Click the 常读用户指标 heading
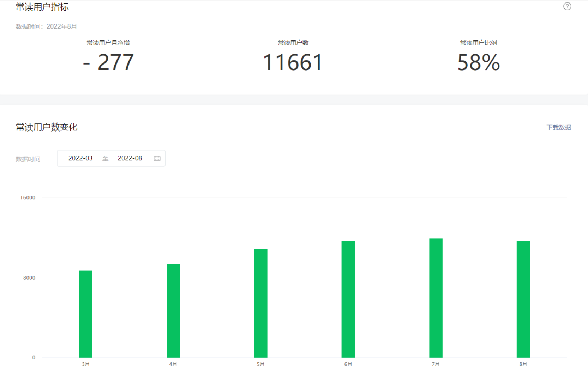This screenshot has width=588, height=384. pos(42,7)
